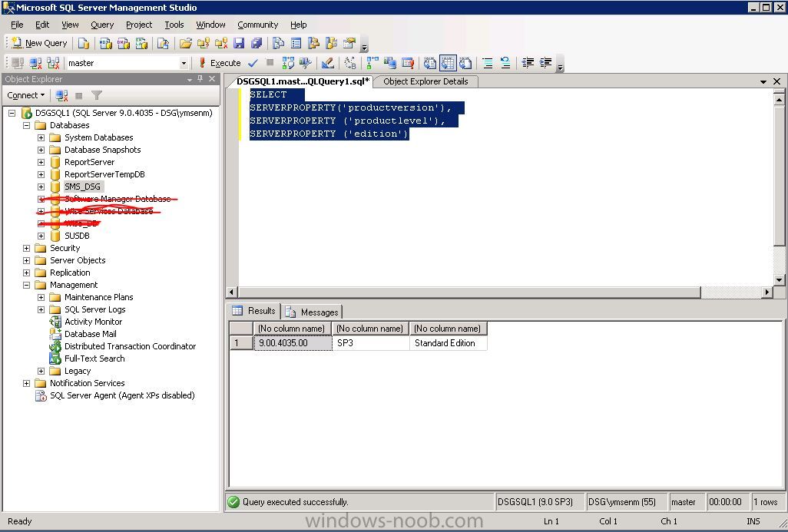788x532 pixels.
Task: Open the Query menu
Action: (102, 25)
